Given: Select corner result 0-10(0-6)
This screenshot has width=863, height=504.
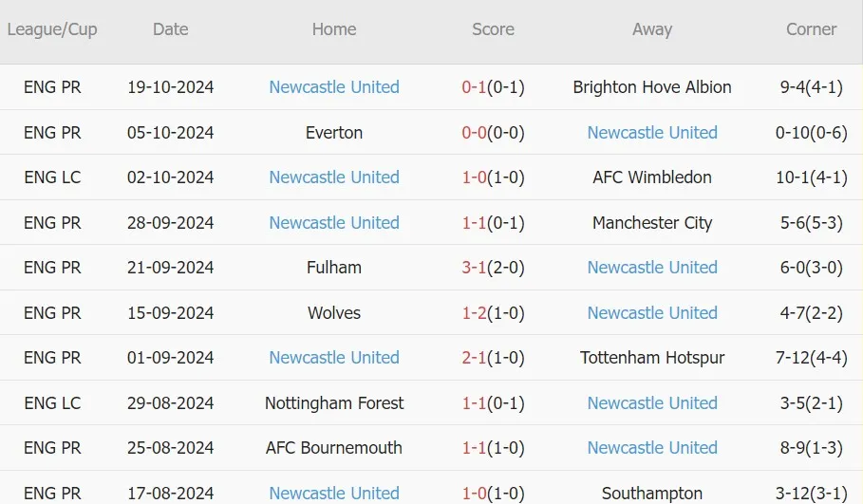Looking at the screenshot, I should (812, 133).
